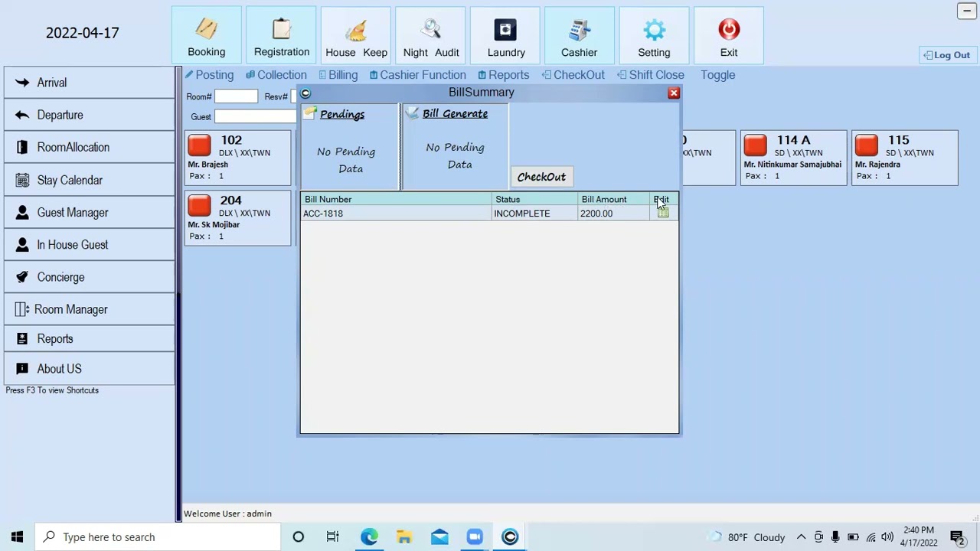Open Zoom from taskbar

[x=475, y=537]
